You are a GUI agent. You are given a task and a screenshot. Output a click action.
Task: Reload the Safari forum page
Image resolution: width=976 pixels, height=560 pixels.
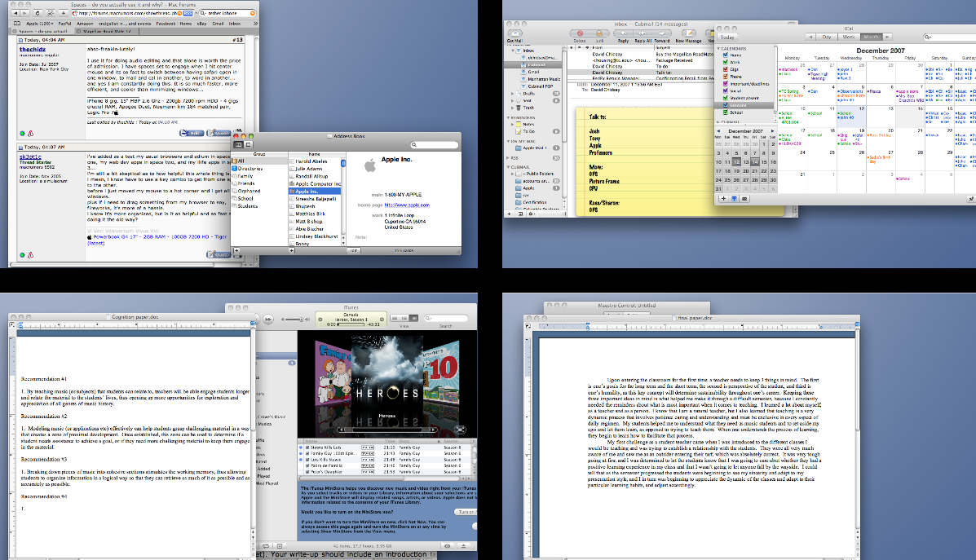coord(38,13)
